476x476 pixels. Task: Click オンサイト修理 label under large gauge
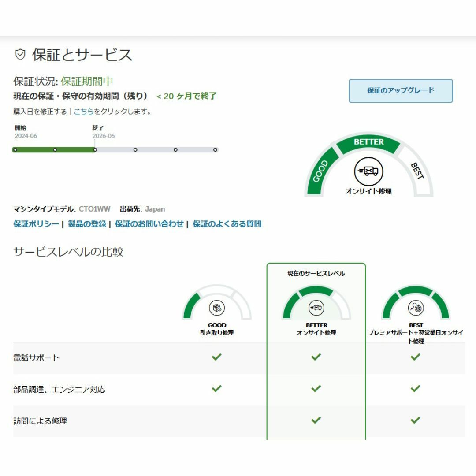click(x=368, y=191)
